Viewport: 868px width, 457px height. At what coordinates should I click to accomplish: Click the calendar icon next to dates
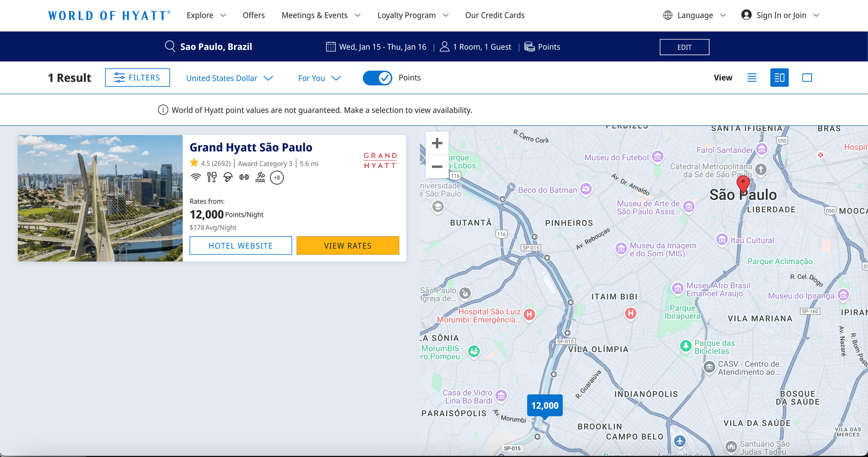coord(331,46)
